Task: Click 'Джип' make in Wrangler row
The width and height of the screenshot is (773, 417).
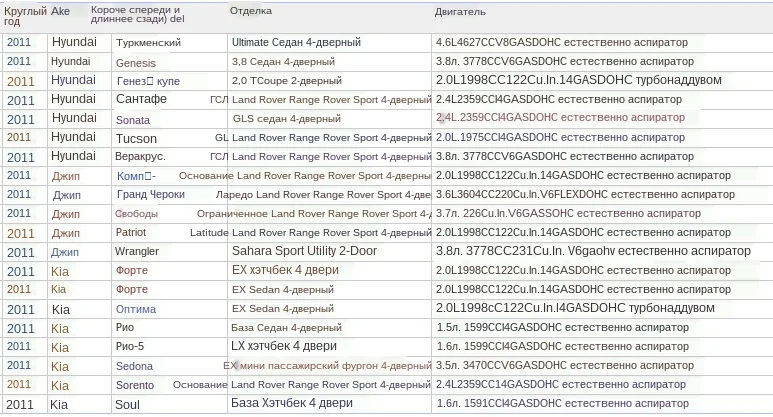Action: pos(65,252)
